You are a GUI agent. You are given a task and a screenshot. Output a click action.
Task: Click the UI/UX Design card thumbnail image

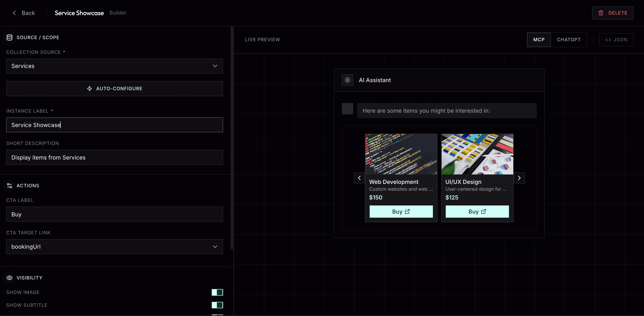pyautogui.click(x=477, y=154)
